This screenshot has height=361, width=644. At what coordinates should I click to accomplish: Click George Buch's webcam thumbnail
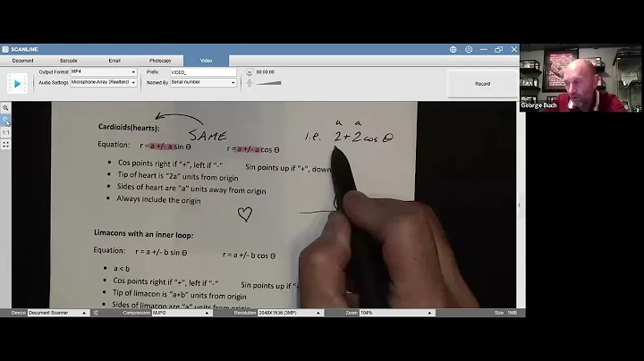coord(581,78)
